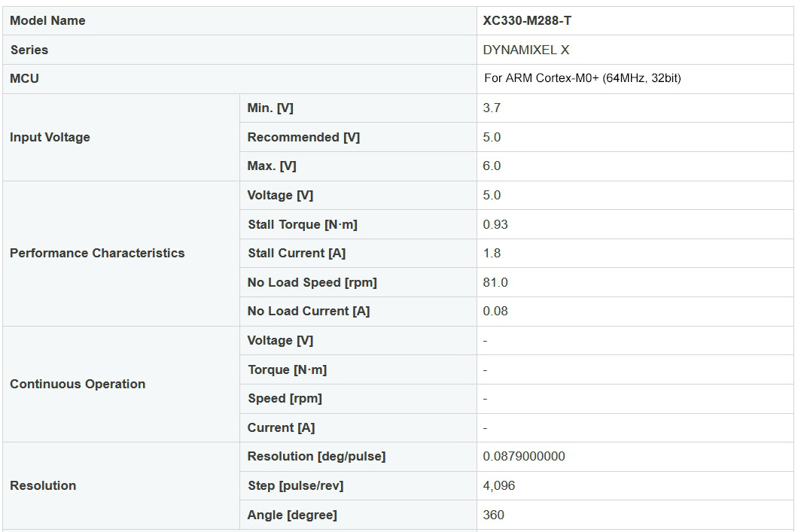Click the XC330-M288-T model name value

coord(527,21)
